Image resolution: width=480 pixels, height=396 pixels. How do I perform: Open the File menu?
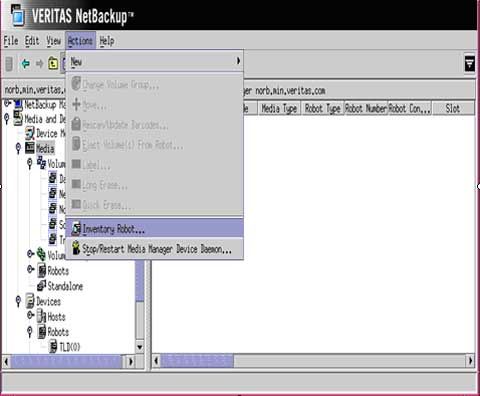pos(11,41)
